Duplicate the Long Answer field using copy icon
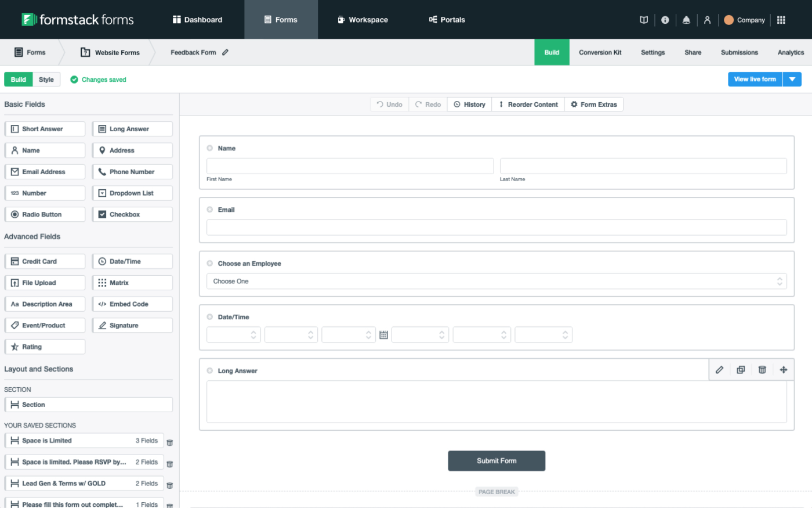Screen dimensions: 812x508 (741, 370)
